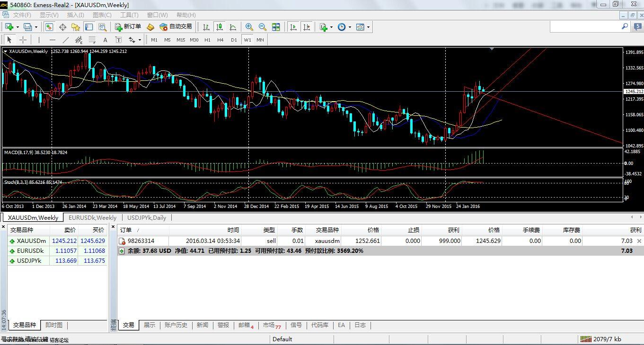Toggle the Navigator star-folder icon
The image size is (644, 345).
[76, 27]
